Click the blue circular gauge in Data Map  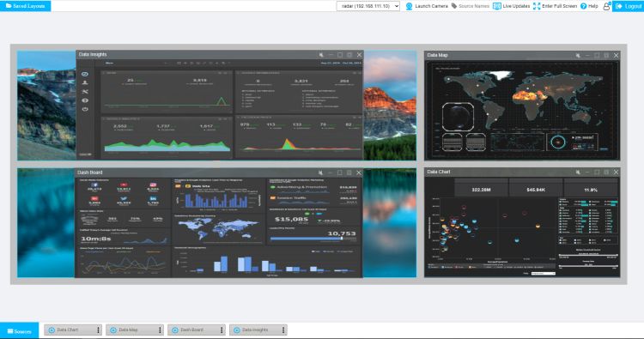pos(558,142)
